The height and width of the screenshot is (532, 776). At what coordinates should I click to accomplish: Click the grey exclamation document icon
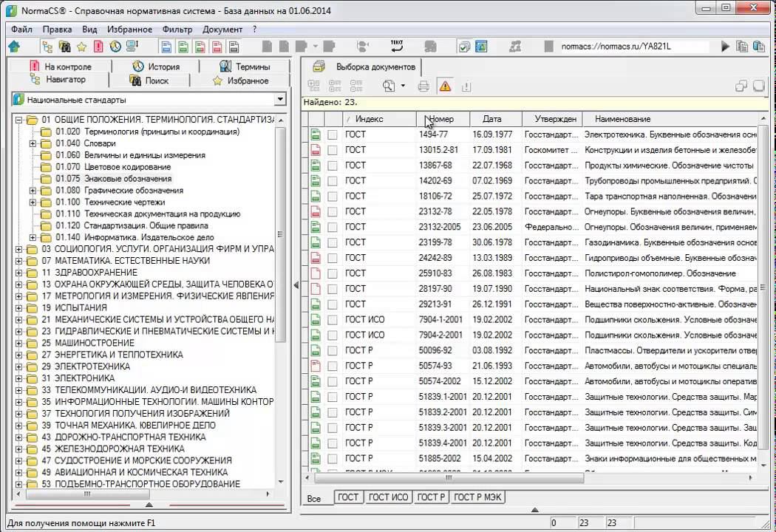tap(466, 86)
